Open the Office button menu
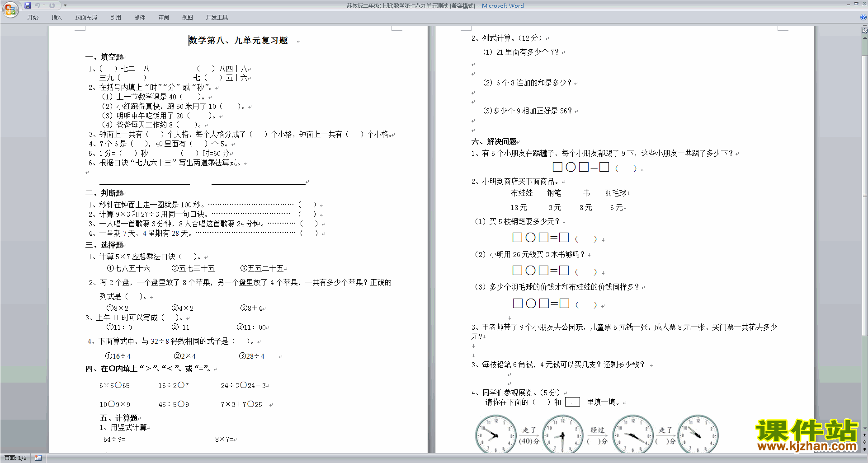Image resolution: width=868 pixels, height=463 pixels. pyautogui.click(x=10, y=9)
